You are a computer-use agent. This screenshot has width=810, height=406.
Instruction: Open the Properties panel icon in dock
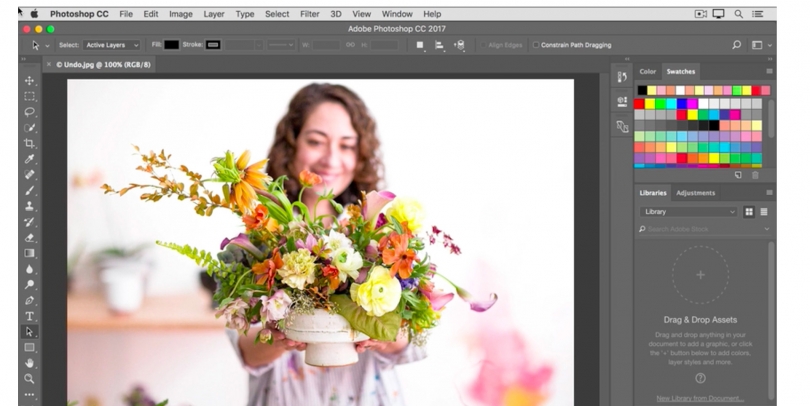coord(622,101)
